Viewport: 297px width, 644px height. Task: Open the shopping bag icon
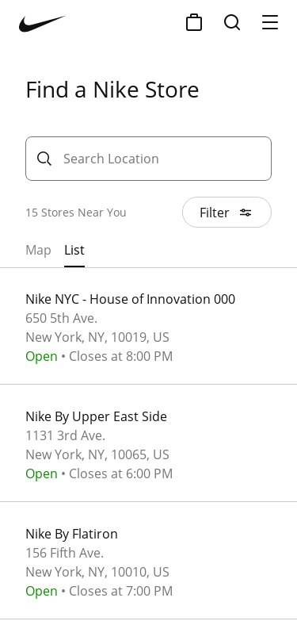point(194,22)
